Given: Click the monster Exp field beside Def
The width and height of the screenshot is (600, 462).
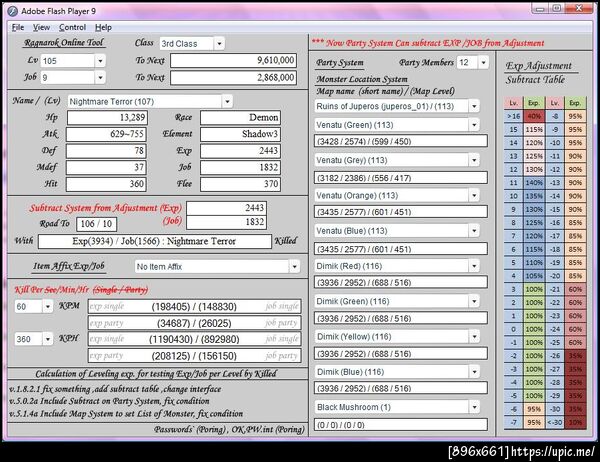Looking at the screenshot, I should point(240,151).
